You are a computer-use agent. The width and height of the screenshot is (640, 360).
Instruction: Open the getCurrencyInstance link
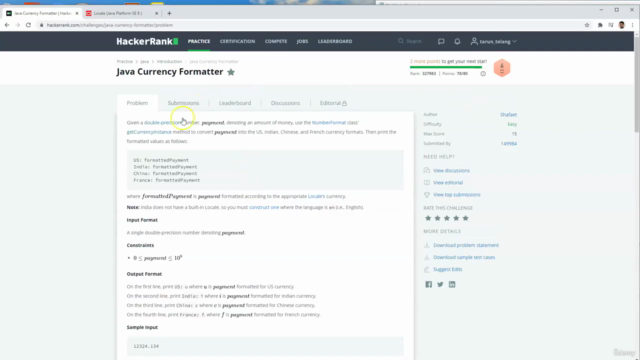[149, 132]
